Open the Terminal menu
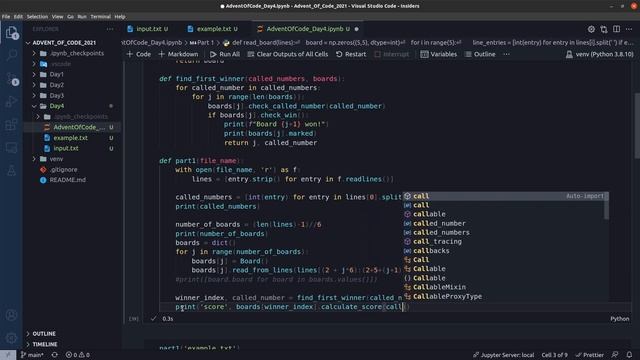 (x=100, y=17)
